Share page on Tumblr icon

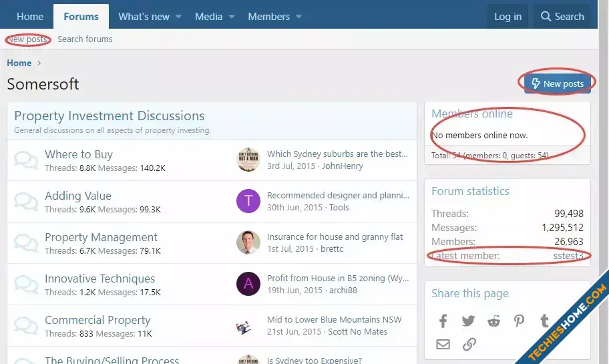pos(544,321)
